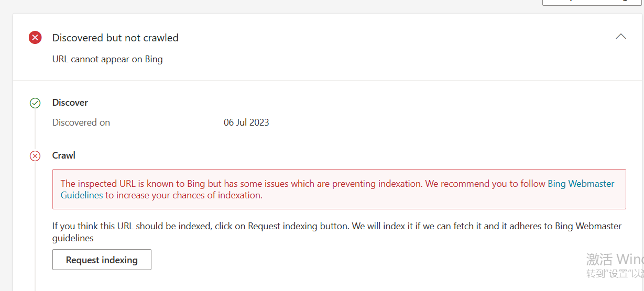Viewport: 644px width, 291px height.
Task: Open the Bing Webmaster link in red box
Action: coord(581,184)
